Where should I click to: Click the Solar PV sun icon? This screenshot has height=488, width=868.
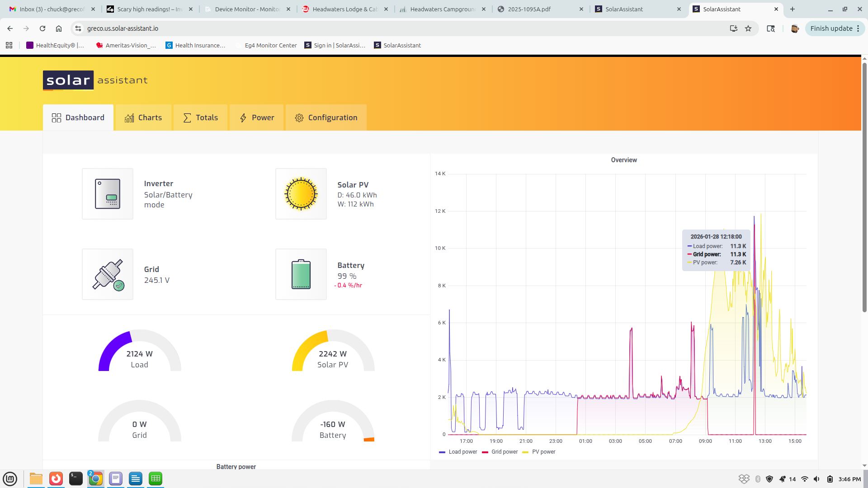pyautogui.click(x=301, y=194)
